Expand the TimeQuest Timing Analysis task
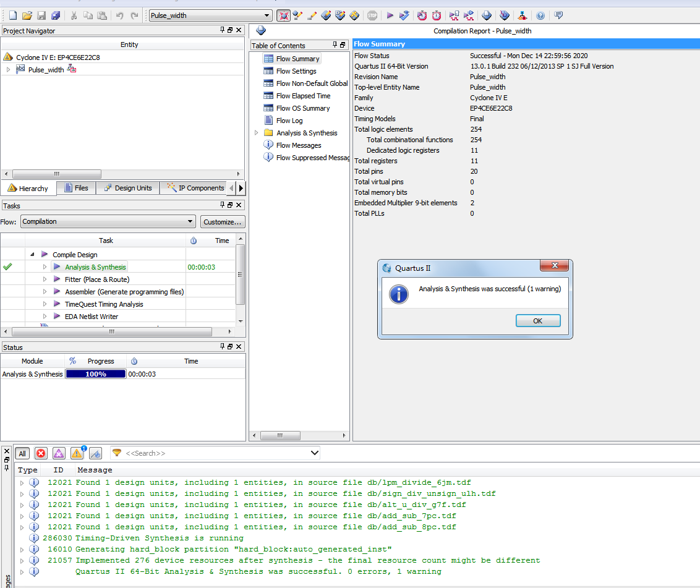The height and width of the screenshot is (588, 700). (x=45, y=304)
